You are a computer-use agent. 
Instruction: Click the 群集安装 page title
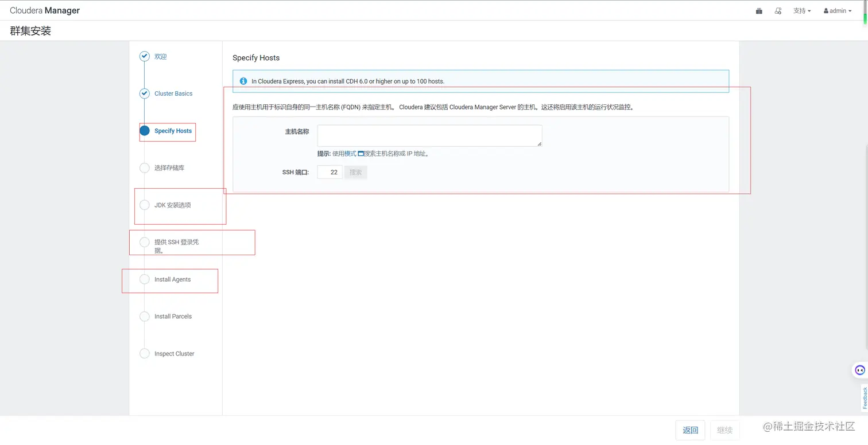click(30, 31)
